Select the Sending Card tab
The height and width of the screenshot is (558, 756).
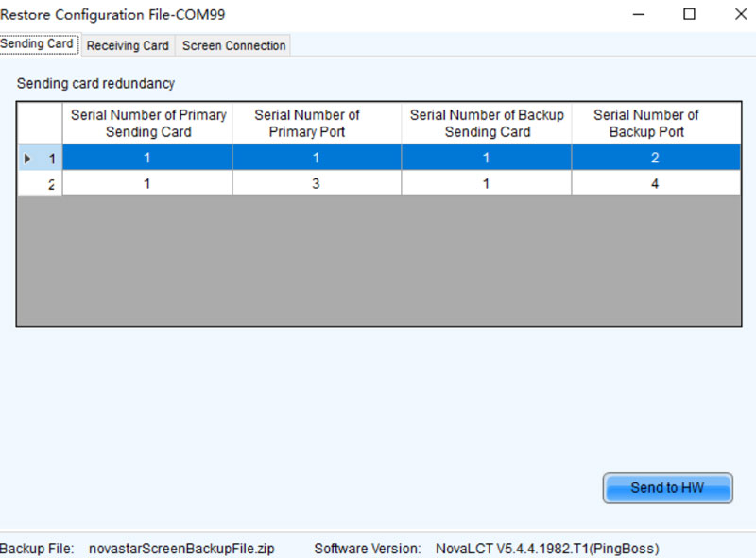(38, 44)
